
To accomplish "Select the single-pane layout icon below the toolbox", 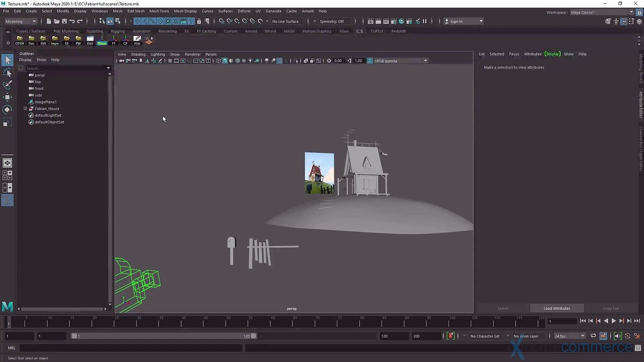I will point(8,163).
